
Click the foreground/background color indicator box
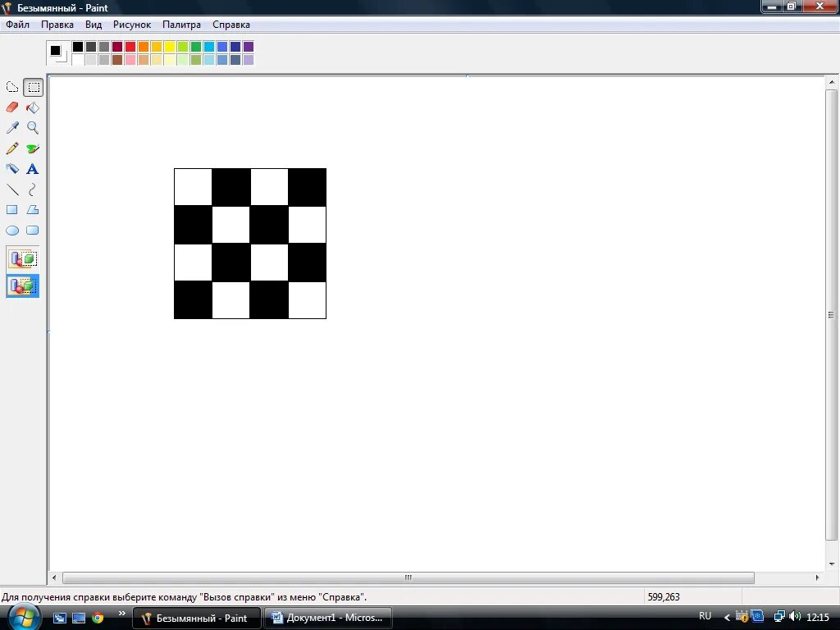click(x=58, y=53)
